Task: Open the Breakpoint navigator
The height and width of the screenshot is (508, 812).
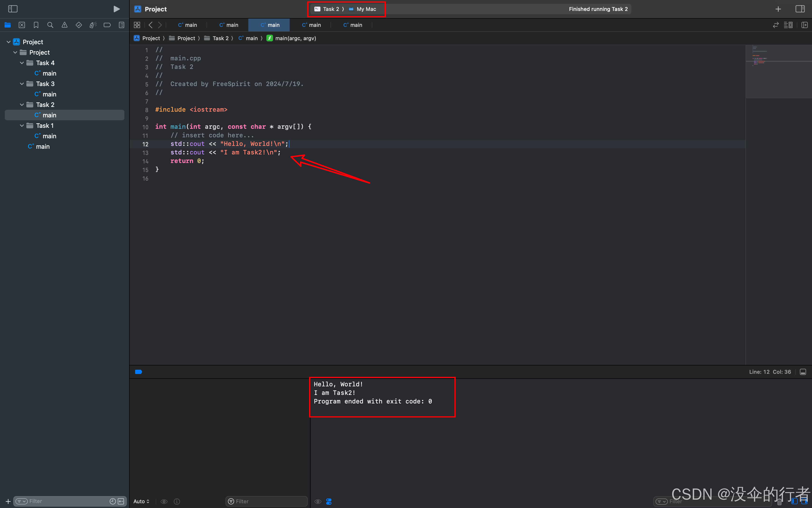Action: pos(107,25)
